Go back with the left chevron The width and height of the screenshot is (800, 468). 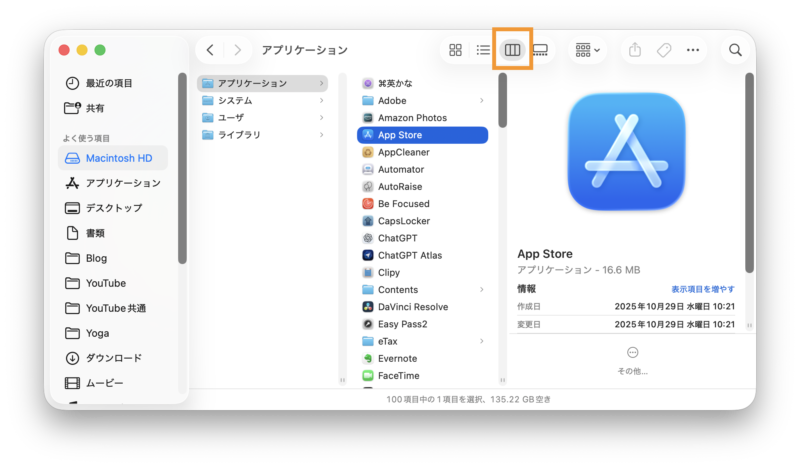click(210, 50)
